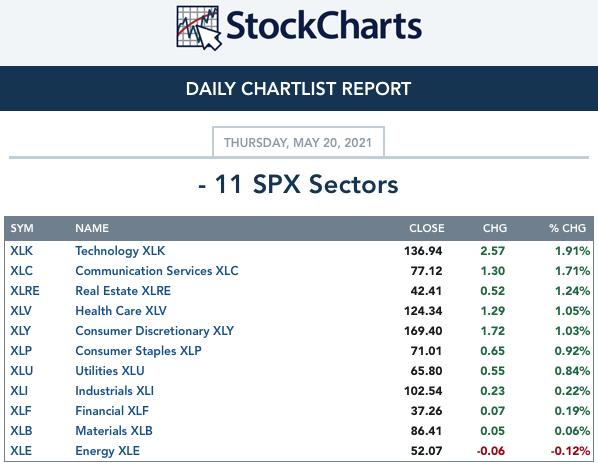Open Consumer Staples XLP link
The width and height of the screenshot is (598, 466).
(x=138, y=351)
